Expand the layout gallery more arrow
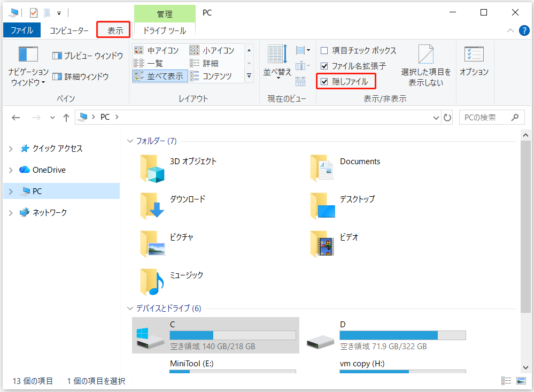 click(249, 76)
